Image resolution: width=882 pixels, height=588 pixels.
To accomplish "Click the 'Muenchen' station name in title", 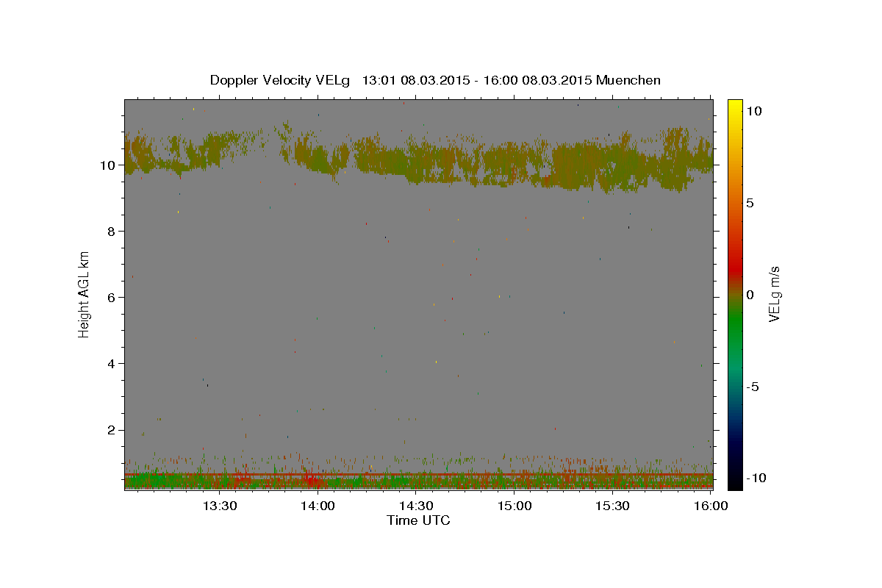I will 629,80.
